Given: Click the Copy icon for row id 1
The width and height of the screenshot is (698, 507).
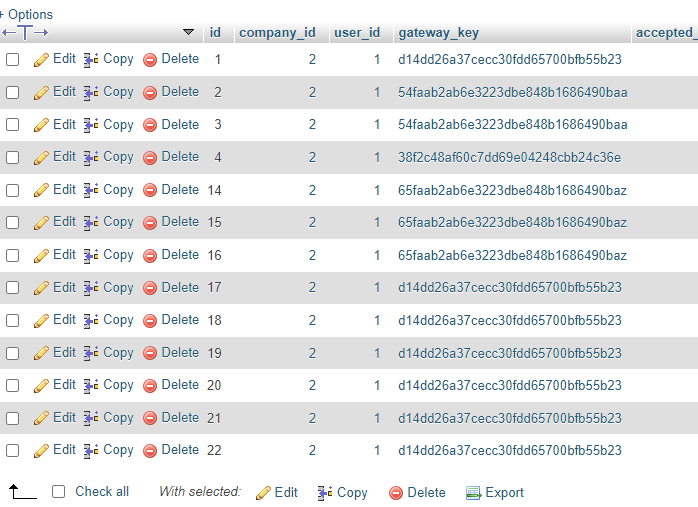Looking at the screenshot, I should click(x=91, y=60).
